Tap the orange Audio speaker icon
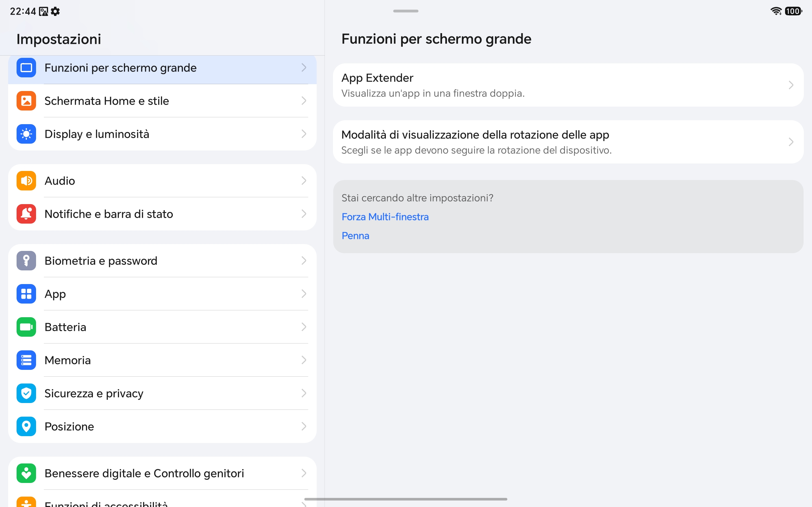The width and height of the screenshot is (812, 507). click(x=26, y=181)
